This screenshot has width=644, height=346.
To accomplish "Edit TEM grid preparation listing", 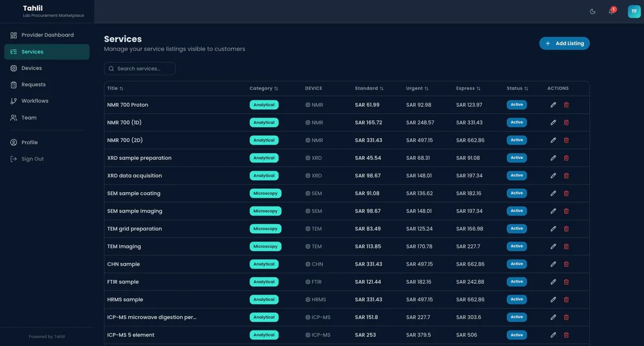I will pyautogui.click(x=553, y=229).
